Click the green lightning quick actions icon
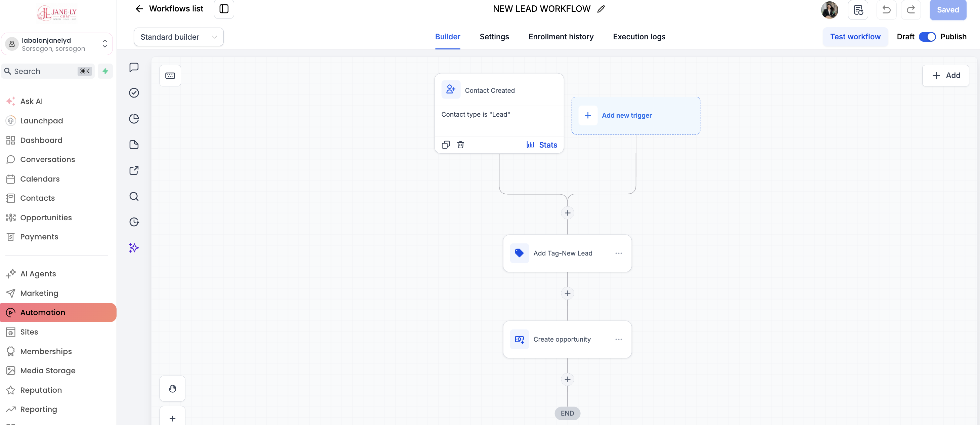 [x=105, y=71]
